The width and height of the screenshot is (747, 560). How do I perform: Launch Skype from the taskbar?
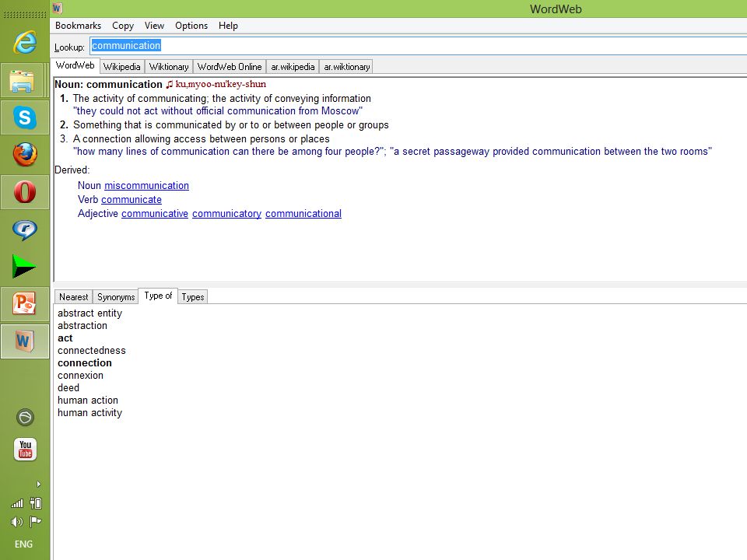pos(25,117)
